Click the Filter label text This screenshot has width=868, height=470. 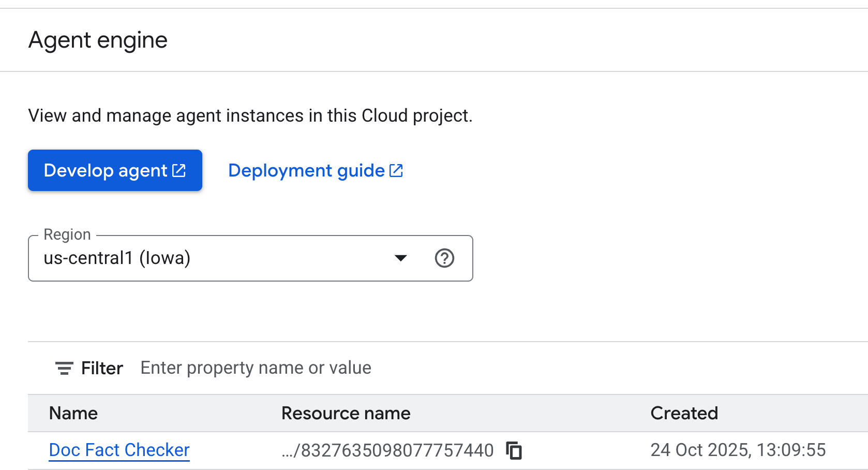tap(102, 368)
